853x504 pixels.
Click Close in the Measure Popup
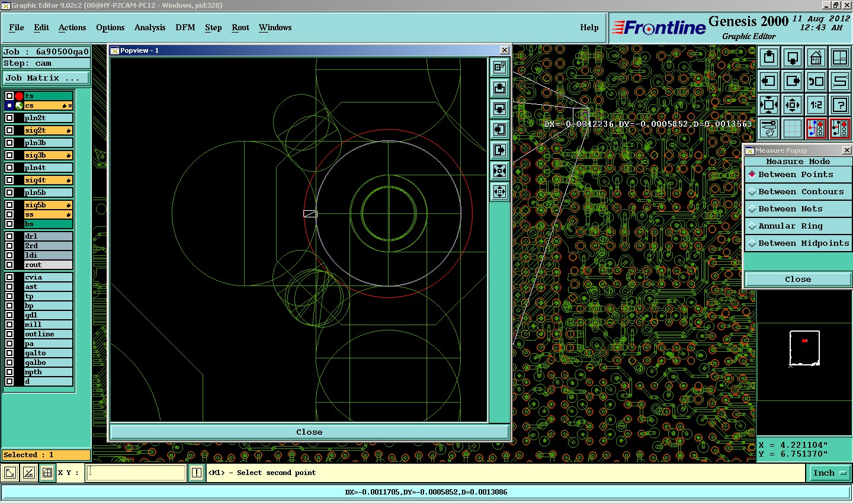point(798,280)
